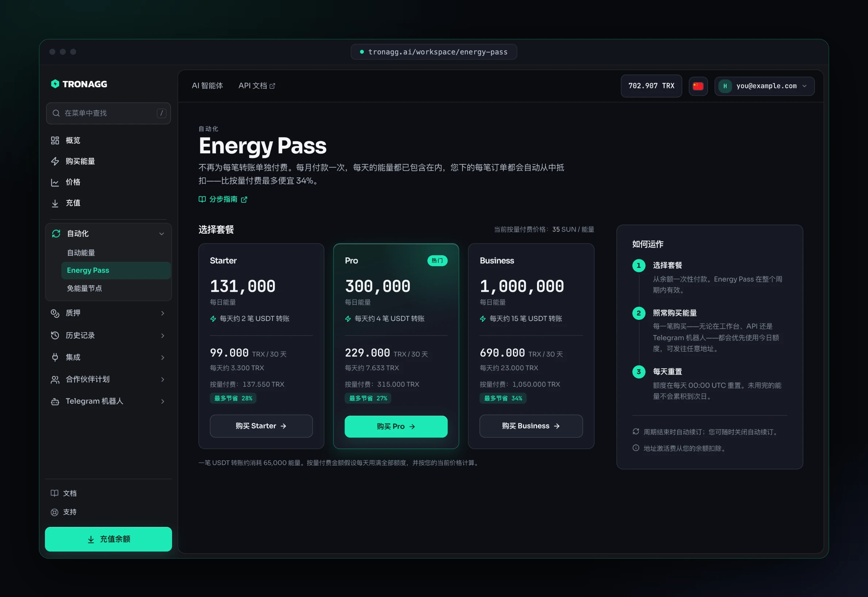Viewport: 868px width, 597px height.
Task: Click the info icon beside 地址激活费
Action: click(x=636, y=448)
